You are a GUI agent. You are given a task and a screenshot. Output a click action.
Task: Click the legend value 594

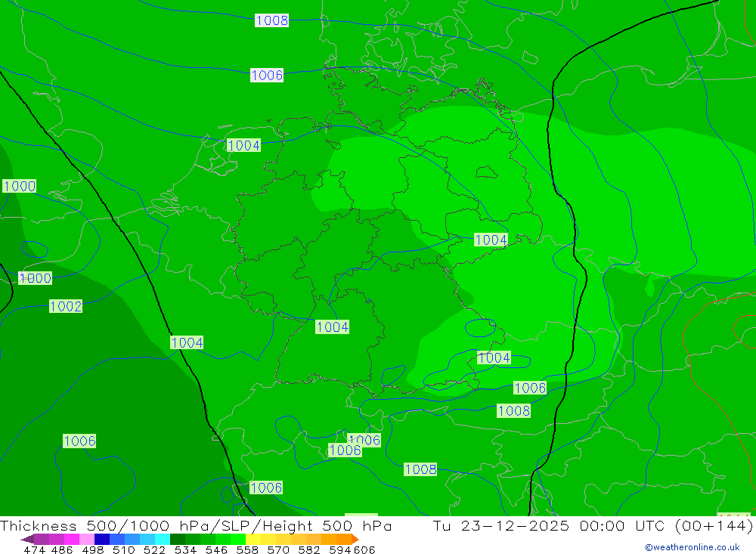(x=340, y=549)
